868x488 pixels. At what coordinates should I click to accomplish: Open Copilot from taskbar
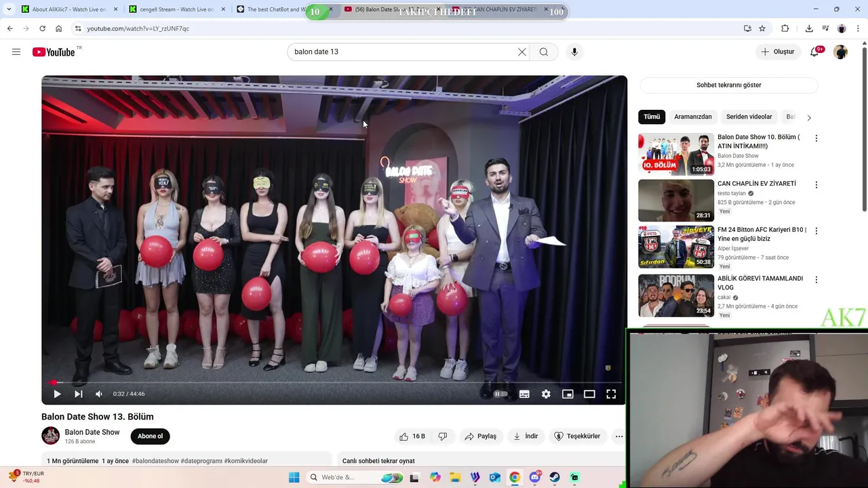435,477
